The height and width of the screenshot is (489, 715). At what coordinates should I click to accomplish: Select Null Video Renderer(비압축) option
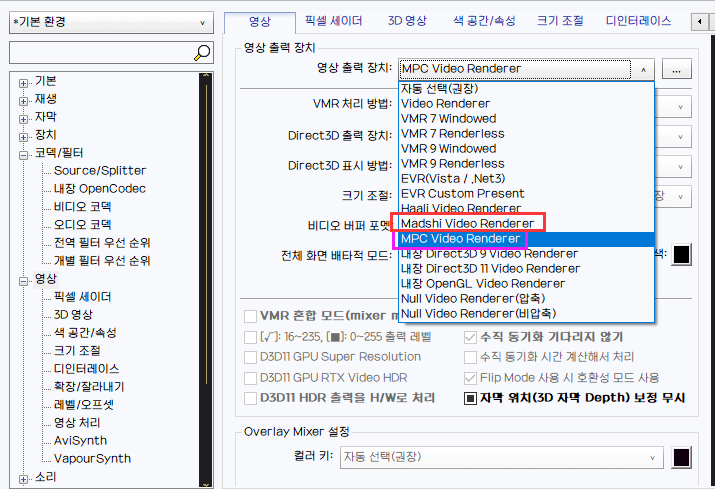tap(527, 314)
